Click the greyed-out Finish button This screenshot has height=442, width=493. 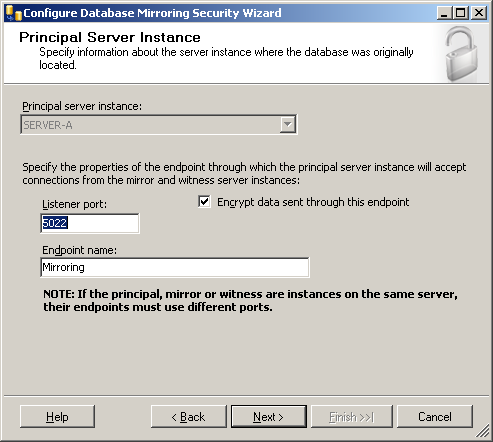(352, 416)
